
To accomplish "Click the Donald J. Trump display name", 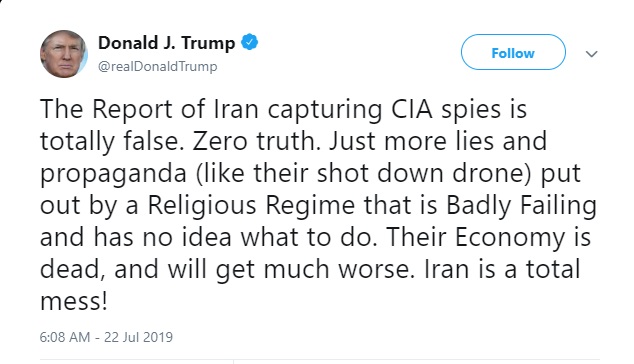I will click(167, 43).
